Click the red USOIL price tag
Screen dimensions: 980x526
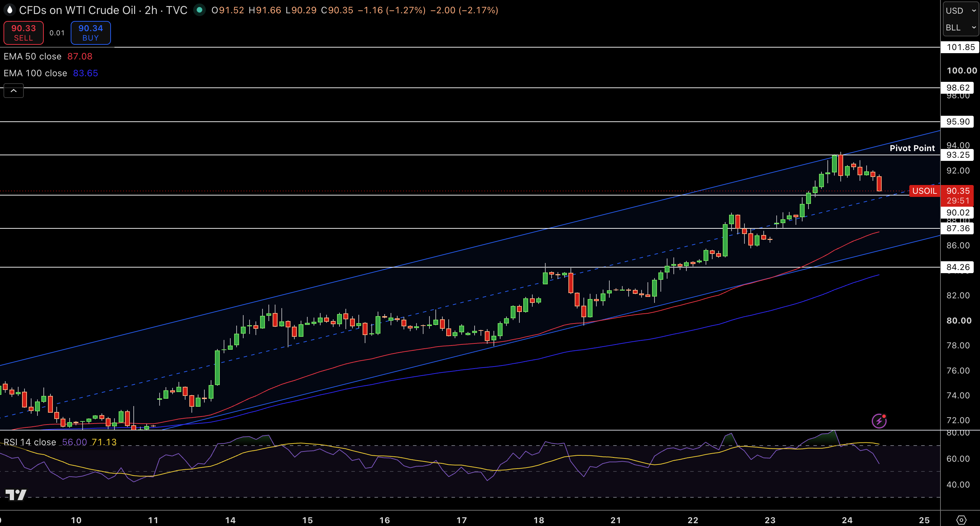click(924, 191)
